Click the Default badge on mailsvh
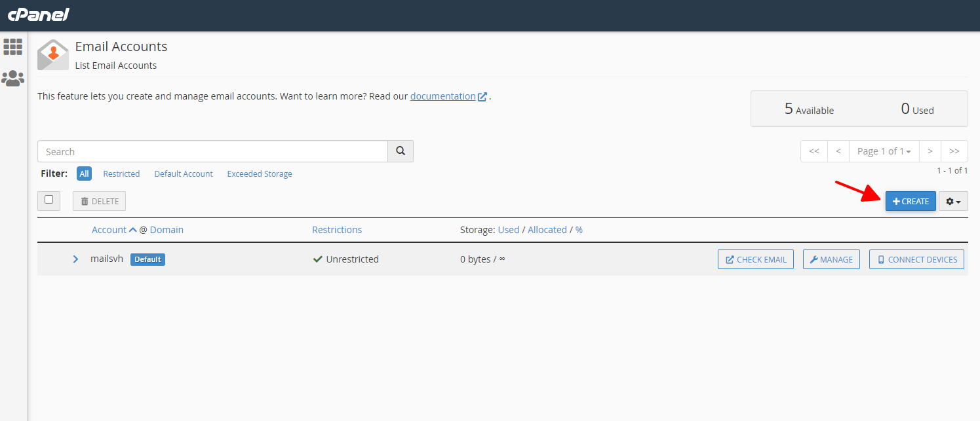The image size is (980, 421). point(147,259)
